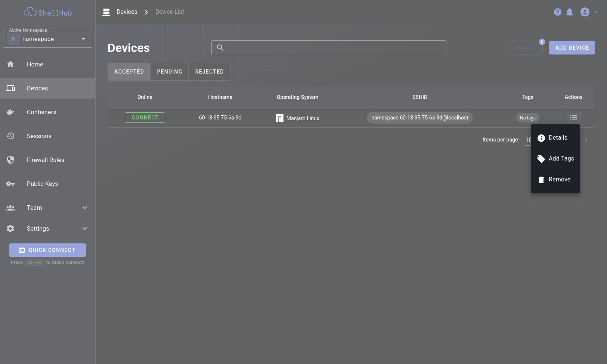Copy the SSHID chip namespace.60-18-95-75-6a-9d@localhost

pos(419,118)
